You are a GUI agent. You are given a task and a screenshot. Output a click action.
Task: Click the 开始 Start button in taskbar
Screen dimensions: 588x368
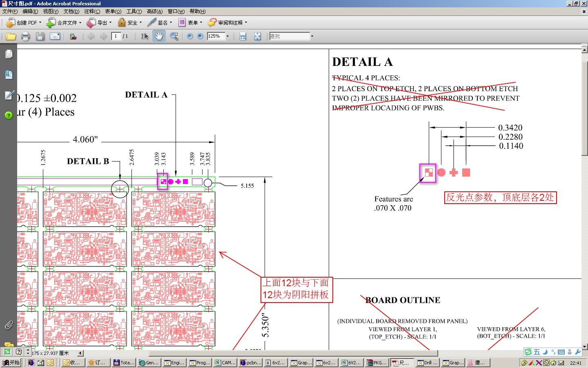point(11,363)
